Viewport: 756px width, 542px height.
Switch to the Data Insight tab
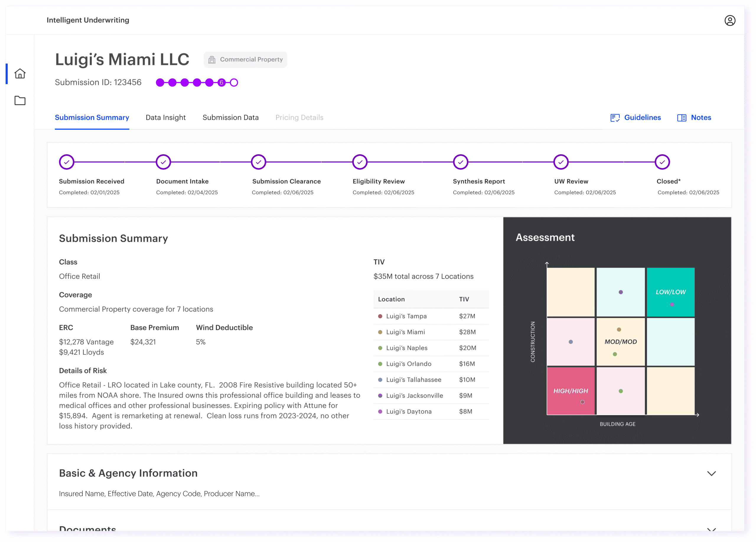(x=166, y=118)
